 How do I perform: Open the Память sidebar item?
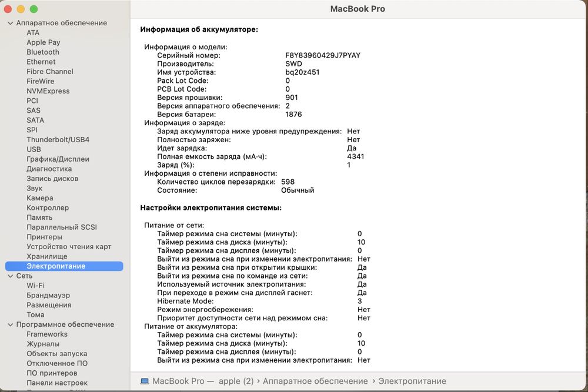[x=39, y=217]
